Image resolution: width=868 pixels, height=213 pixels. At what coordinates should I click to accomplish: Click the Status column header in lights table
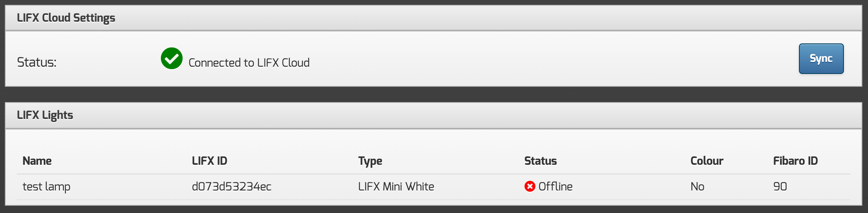(540, 161)
